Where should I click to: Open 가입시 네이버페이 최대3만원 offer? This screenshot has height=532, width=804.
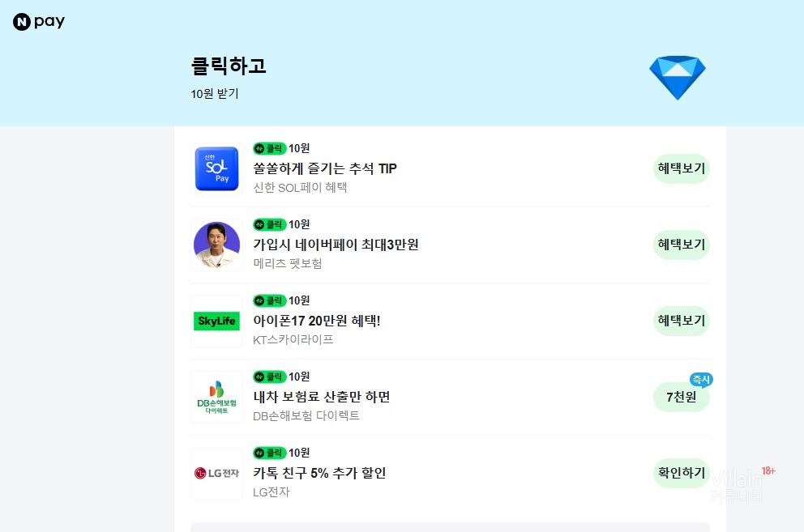coord(336,245)
